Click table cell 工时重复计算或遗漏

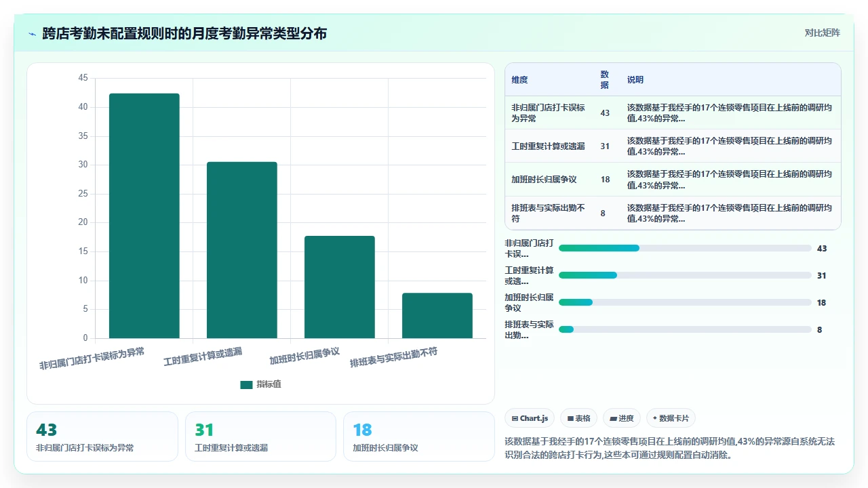(x=548, y=146)
